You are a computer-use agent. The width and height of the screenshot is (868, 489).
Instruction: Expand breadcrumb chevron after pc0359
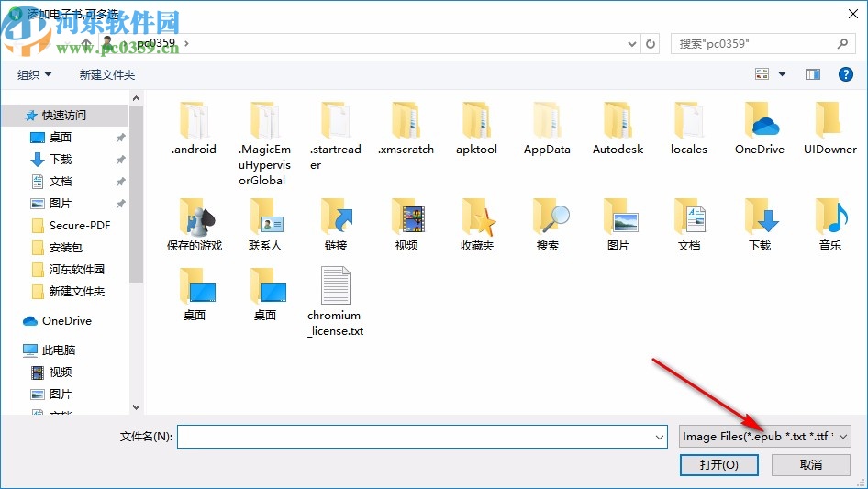coord(186,42)
